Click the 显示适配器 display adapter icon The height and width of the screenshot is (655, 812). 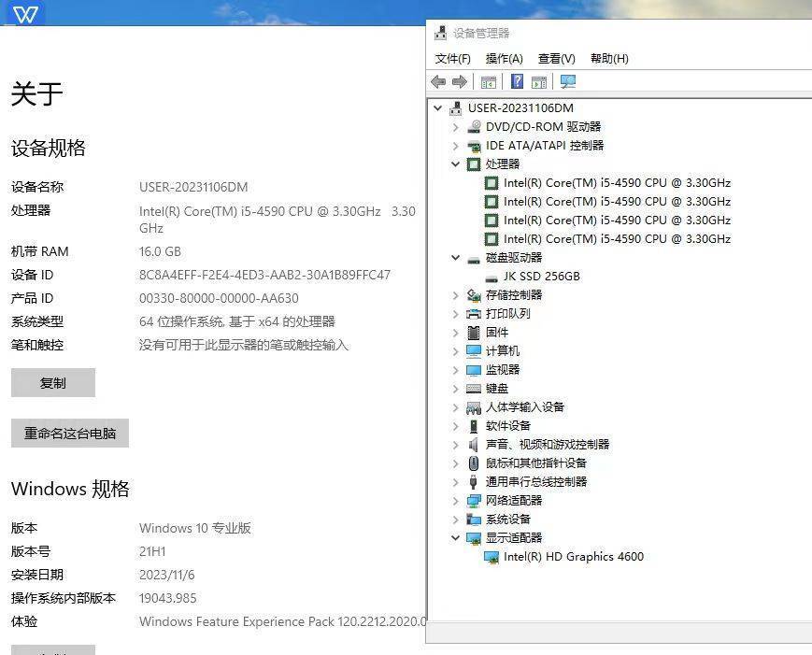(x=474, y=538)
